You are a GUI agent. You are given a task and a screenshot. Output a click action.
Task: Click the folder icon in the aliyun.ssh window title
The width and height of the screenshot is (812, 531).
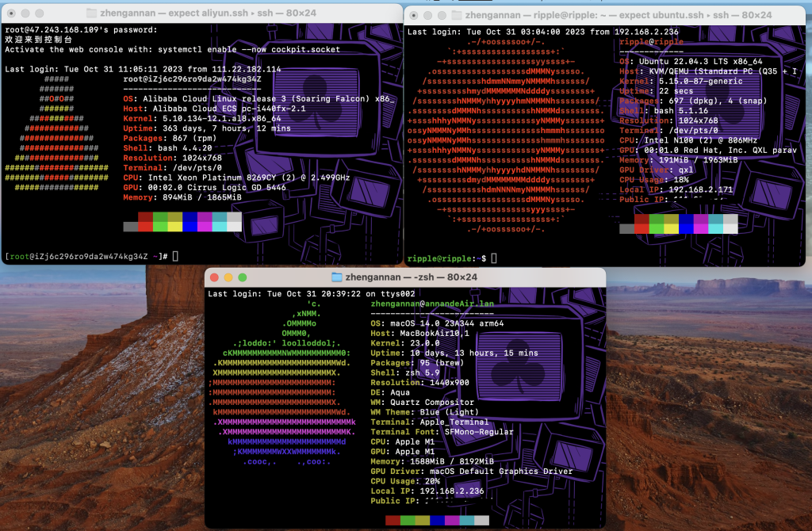[x=91, y=13]
